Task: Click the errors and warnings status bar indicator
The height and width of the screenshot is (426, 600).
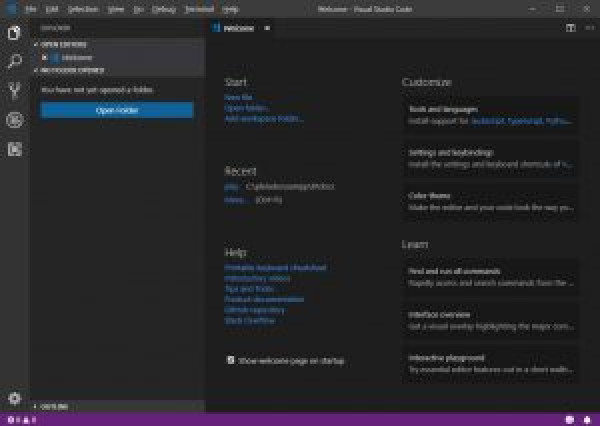Action: tap(22, 420)
